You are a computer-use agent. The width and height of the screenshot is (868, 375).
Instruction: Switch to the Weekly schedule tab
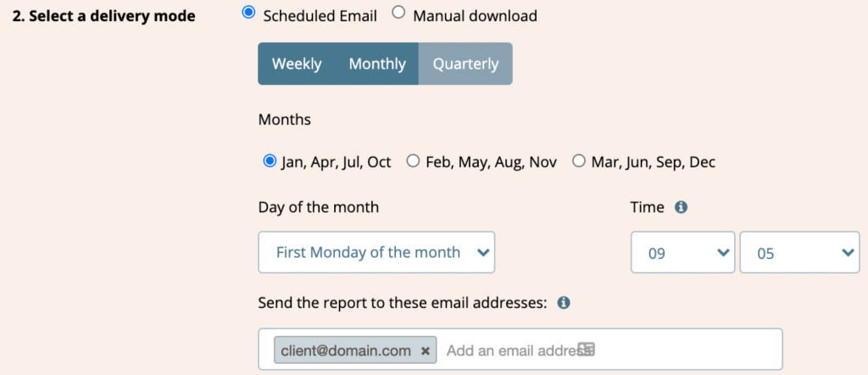pos(297,64)
